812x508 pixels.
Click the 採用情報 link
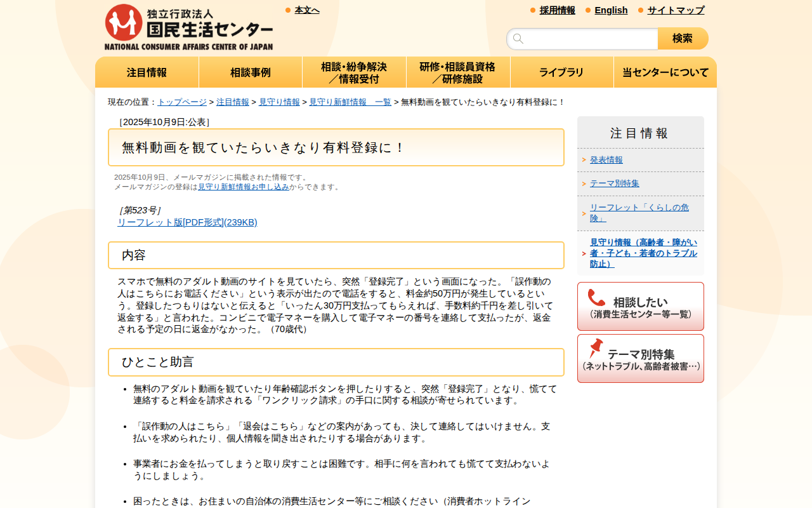(x=557, y=10)
